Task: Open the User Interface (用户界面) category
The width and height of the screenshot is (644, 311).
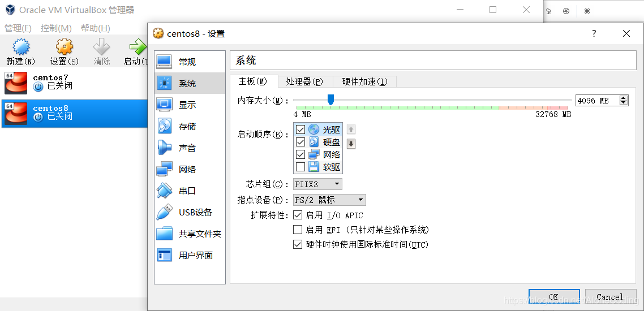Action: 190,255
